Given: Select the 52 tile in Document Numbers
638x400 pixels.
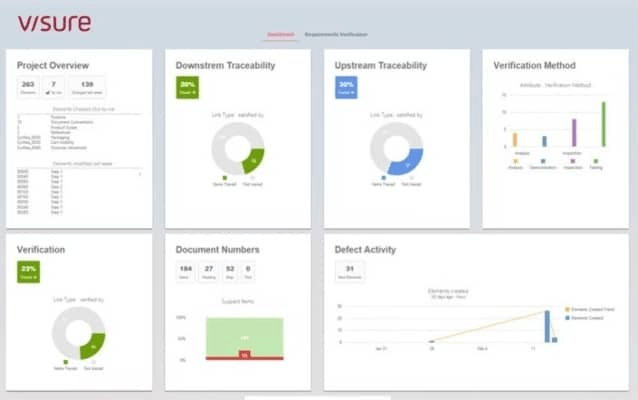Looking at the screenshot, I should pyautogui.click(x=230, y=271).
